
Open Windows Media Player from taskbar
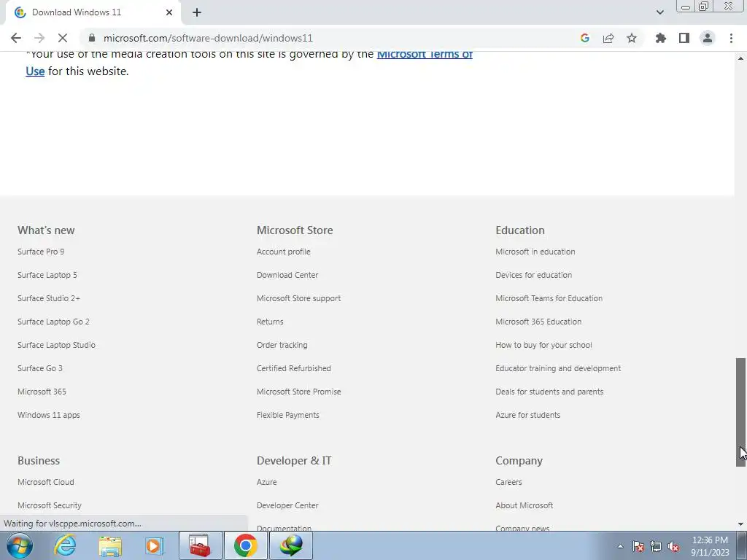coord(155,545)
